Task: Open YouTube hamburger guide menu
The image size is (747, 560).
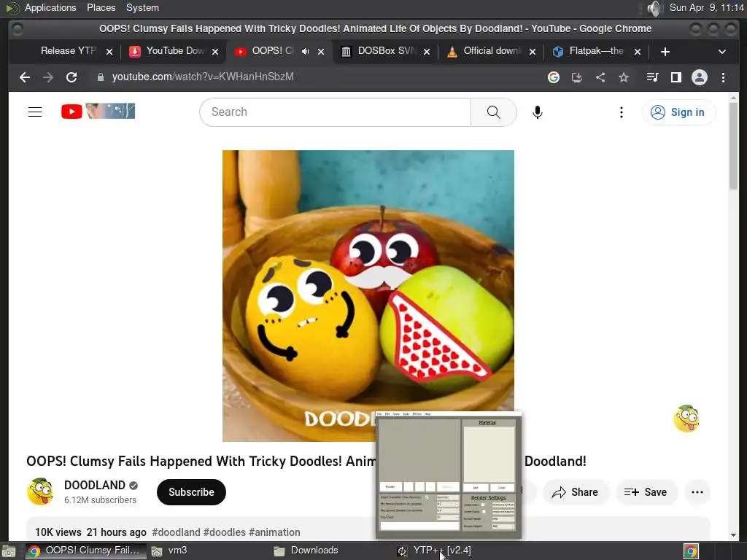Action: click(35, 112)
